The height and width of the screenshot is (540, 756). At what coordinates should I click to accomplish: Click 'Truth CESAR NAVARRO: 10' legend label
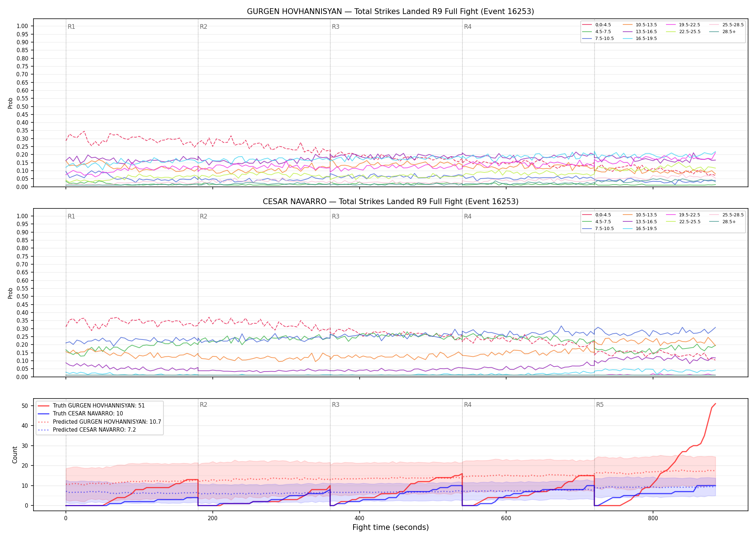click(88, 414)
